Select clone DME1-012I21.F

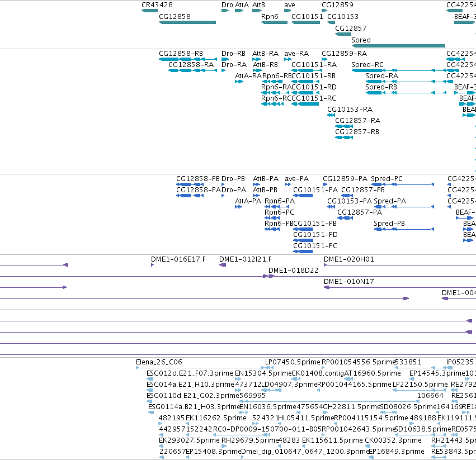click(246, 259)
